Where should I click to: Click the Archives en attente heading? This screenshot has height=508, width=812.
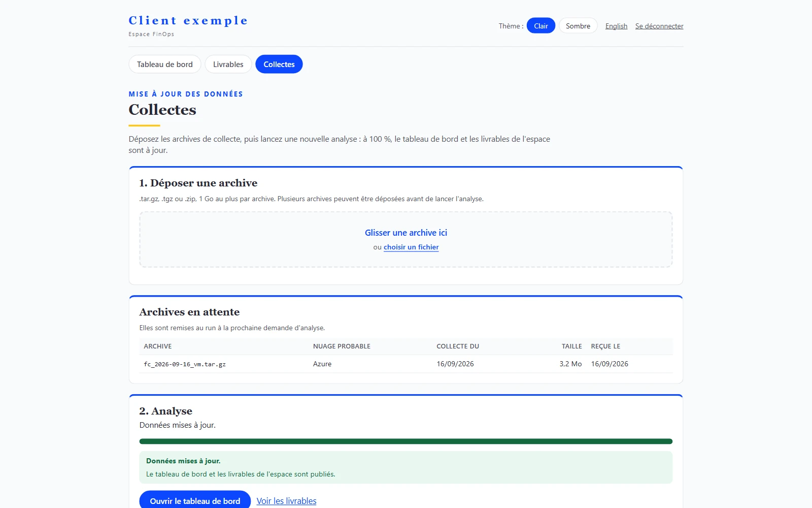(x=189, y=312)
